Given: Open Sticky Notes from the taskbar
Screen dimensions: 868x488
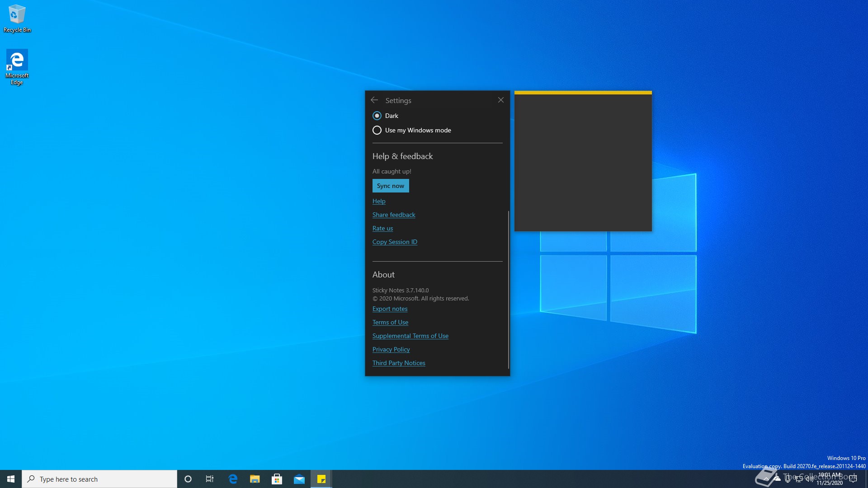Looking at the screenshot, I should click(x=321, y=479).
